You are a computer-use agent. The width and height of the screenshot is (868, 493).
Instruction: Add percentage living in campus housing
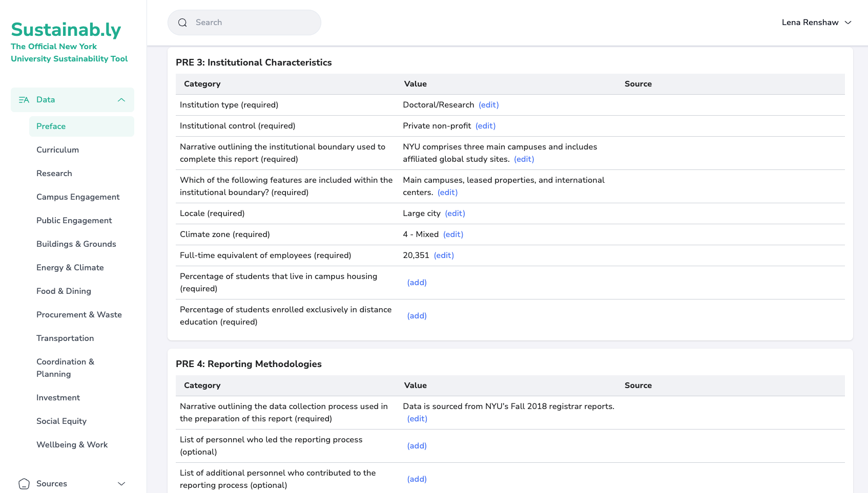pos(417,283)
